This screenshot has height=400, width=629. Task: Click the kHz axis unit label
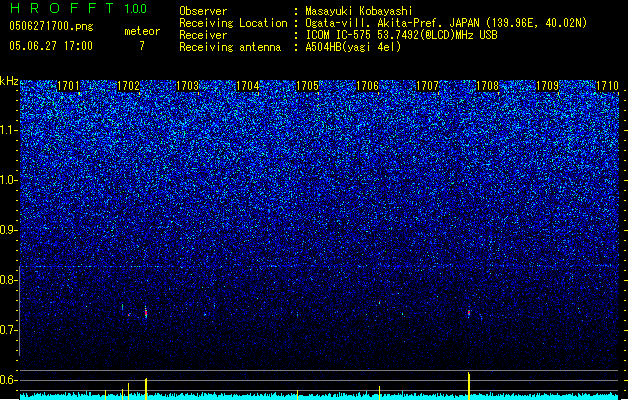tap(9, 81)
